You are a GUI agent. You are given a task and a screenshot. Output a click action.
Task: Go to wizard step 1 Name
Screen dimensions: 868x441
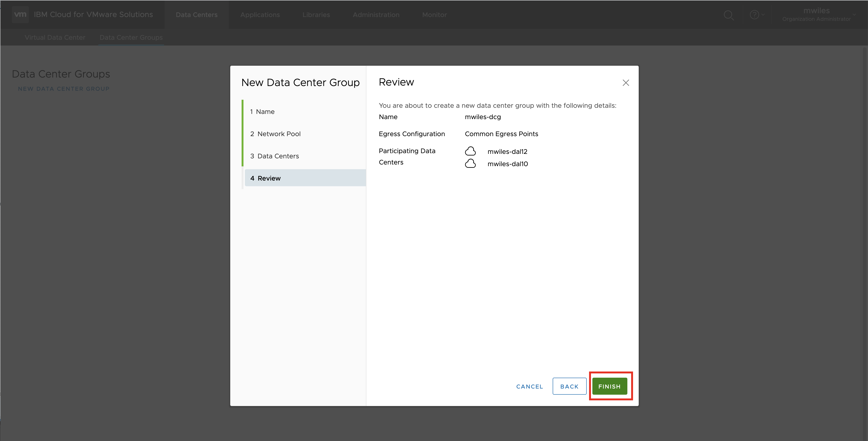tap(265, 112)
